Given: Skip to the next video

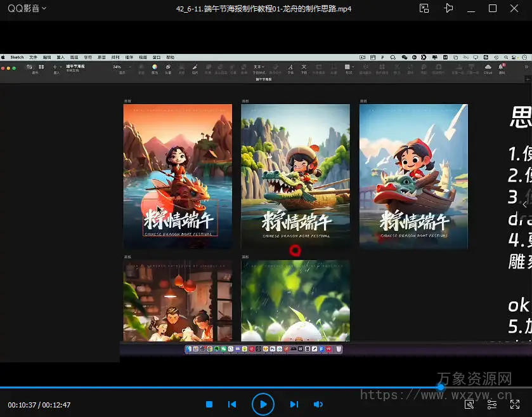Looking at the screenshot, I should click(294, 404).
